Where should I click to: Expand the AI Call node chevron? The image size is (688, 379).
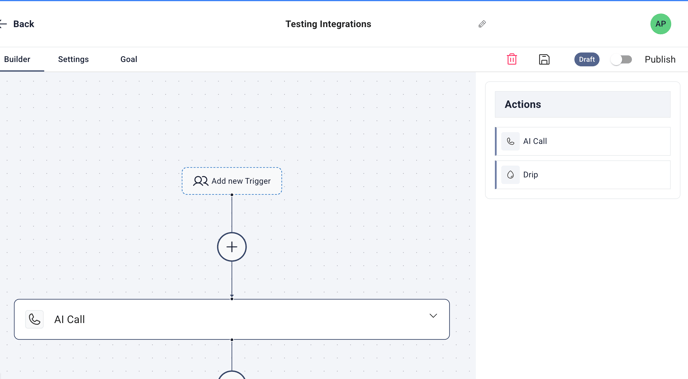point(433,316)
